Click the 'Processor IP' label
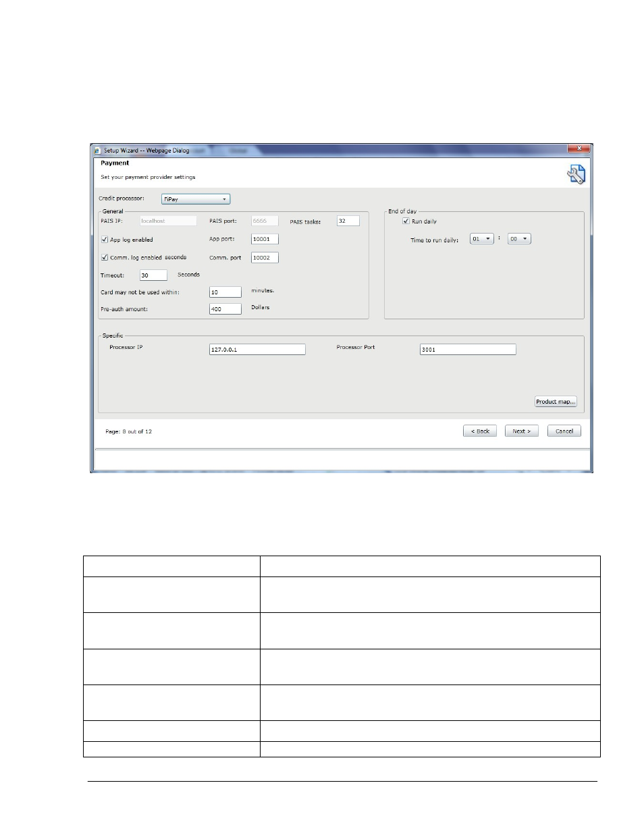This screenshot has height=833, width=644. (x=126, y=347)
